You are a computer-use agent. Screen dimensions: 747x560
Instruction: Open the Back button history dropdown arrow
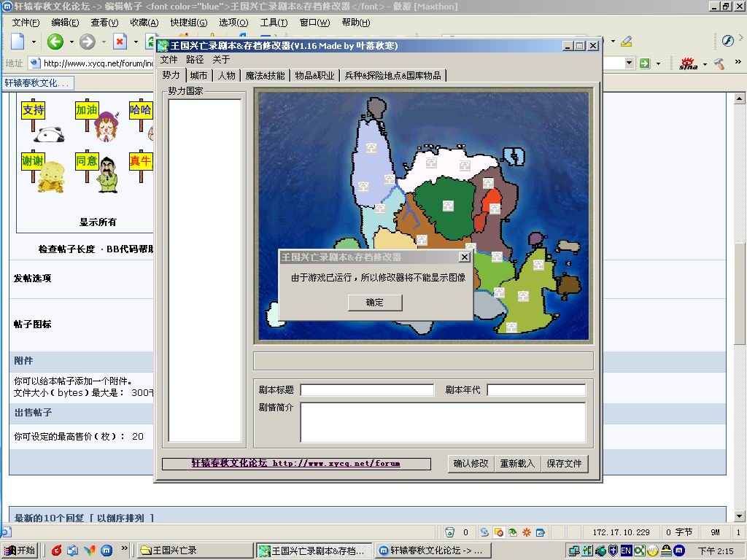click(x=71, y=42)
